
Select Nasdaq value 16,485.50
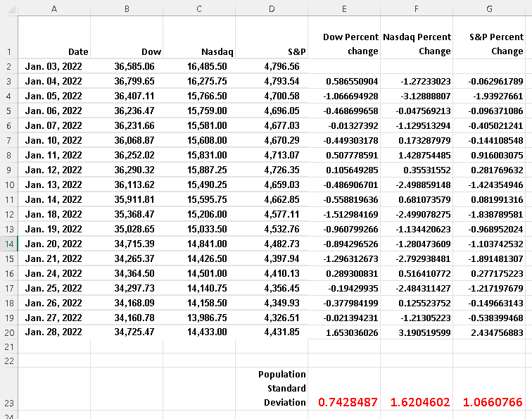pyautogui.click(x=199, y=66)
